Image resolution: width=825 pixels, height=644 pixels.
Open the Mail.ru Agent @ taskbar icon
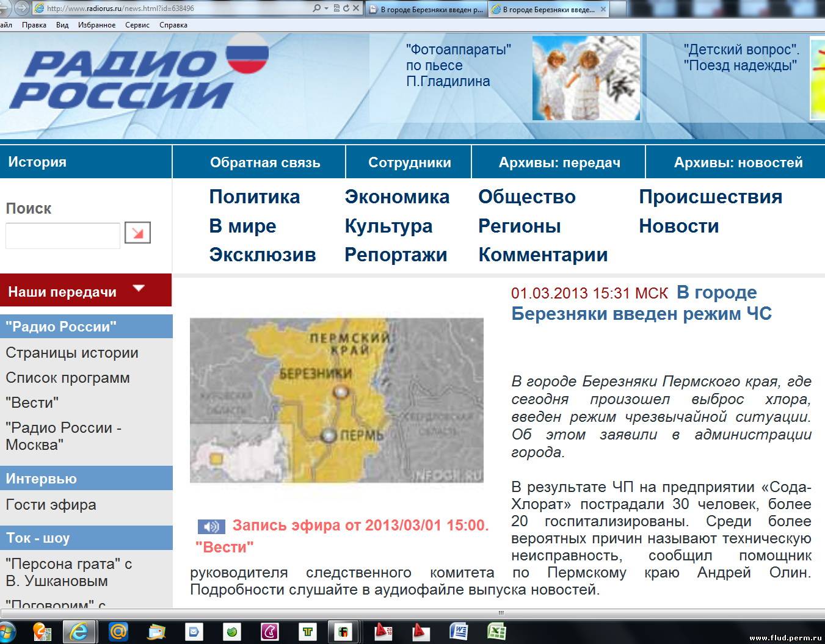click(x=118, y=631)
